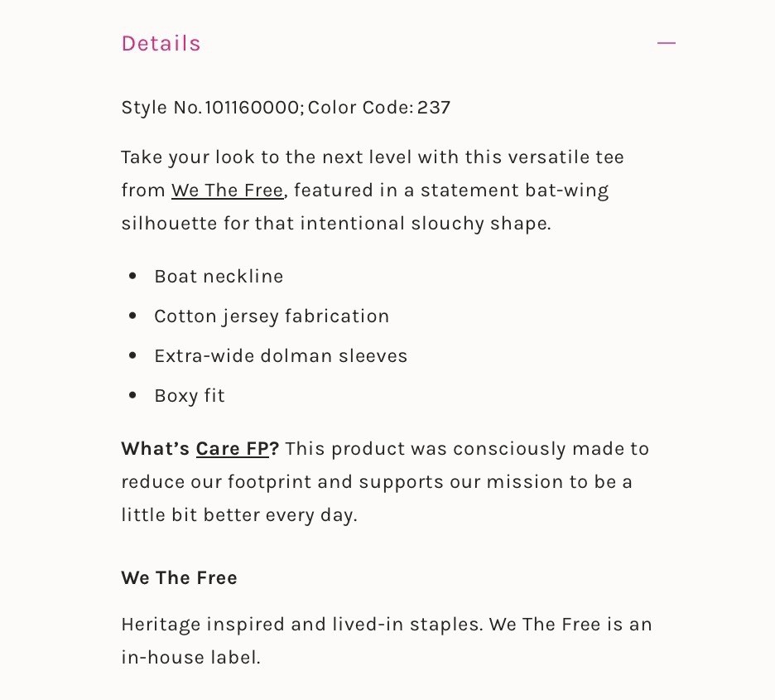This screenshot has height=700, width=775.
Task: Open the We The Free link
Action: [x=228, y=191]
